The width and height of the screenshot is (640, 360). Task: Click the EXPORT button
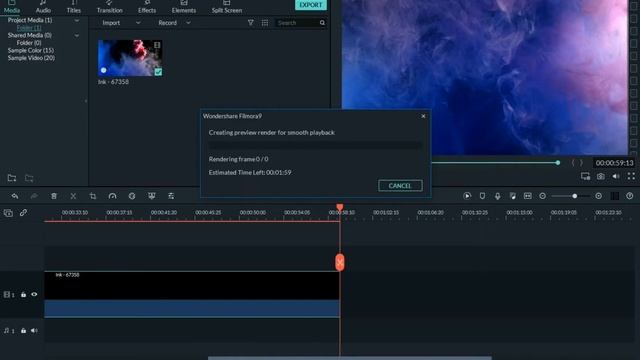pos(311,5)
